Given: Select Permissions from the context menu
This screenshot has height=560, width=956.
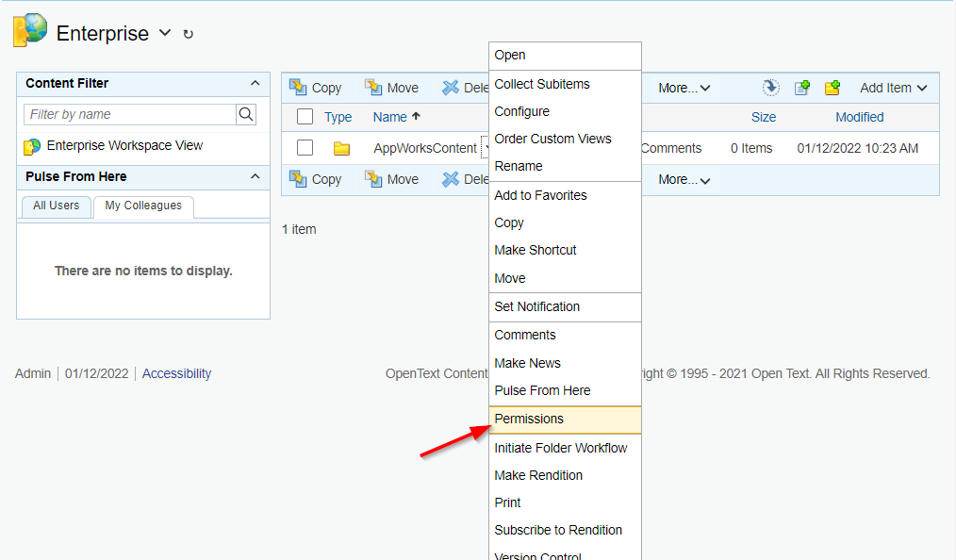Looking at the screenshot, I should [529, 419].
